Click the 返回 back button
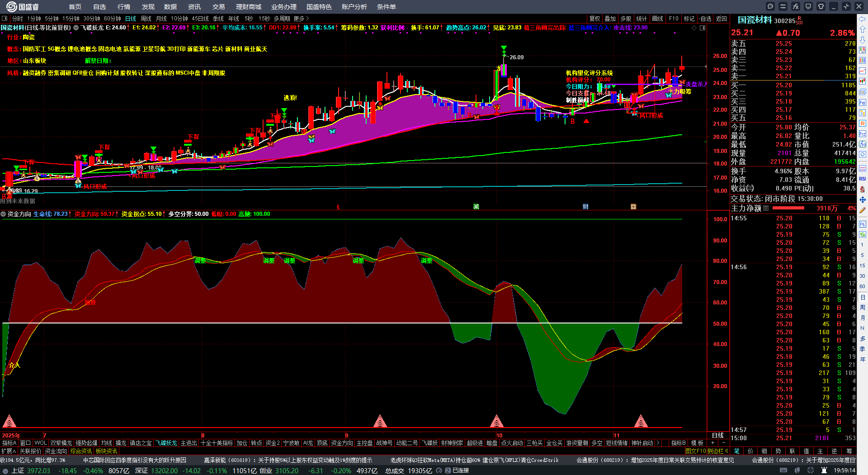 722,19
